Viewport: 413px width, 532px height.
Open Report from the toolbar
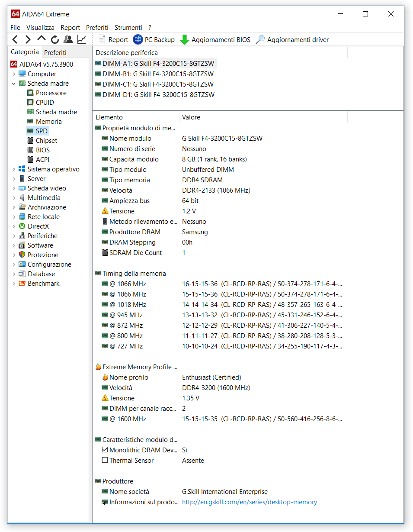click(113, 40)
